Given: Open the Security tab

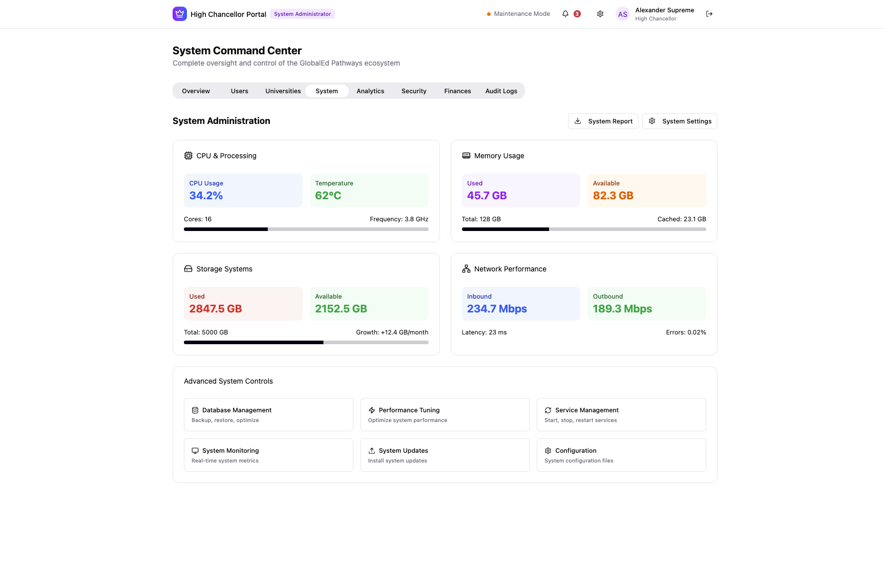Looking at the screenshot, I should tap(414, 91).
